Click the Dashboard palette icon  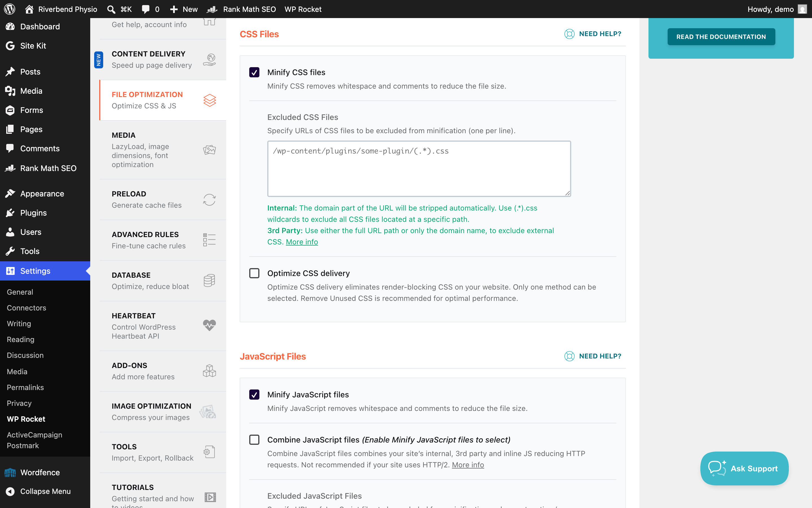[x=10, y=27]
